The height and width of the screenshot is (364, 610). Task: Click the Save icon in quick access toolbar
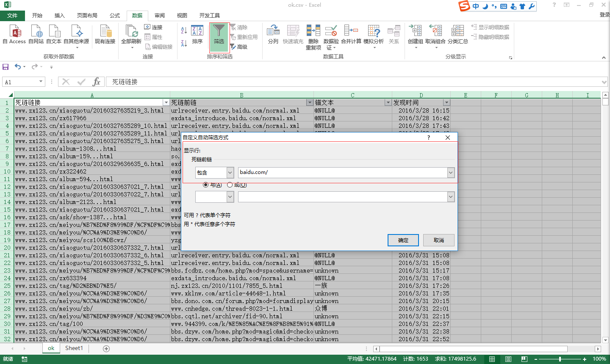[x=6, y=67]
